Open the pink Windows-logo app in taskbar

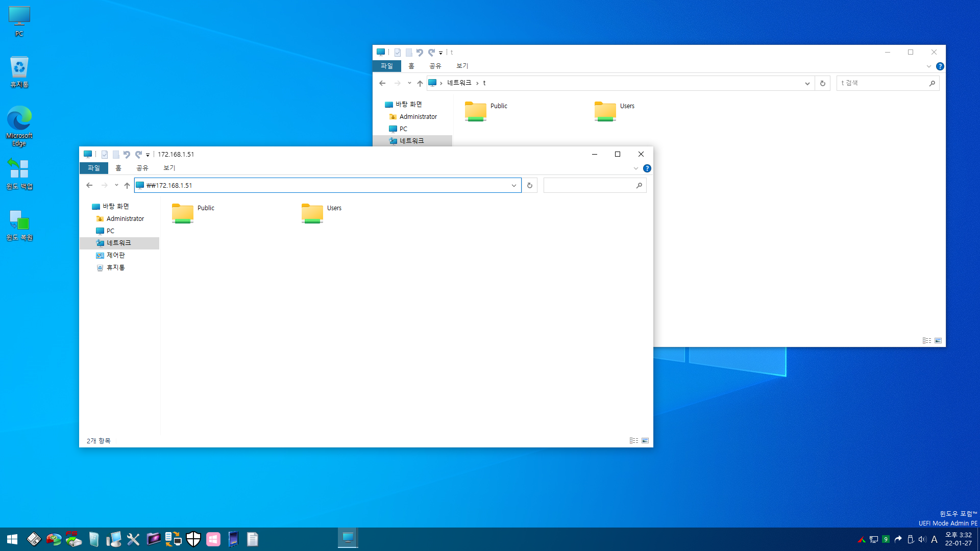(213, 539)
